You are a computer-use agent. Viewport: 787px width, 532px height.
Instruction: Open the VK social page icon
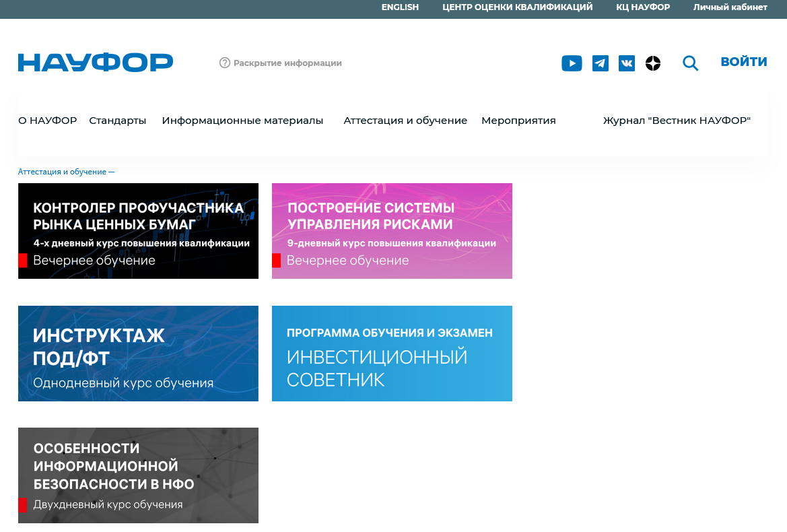[626, 63]
